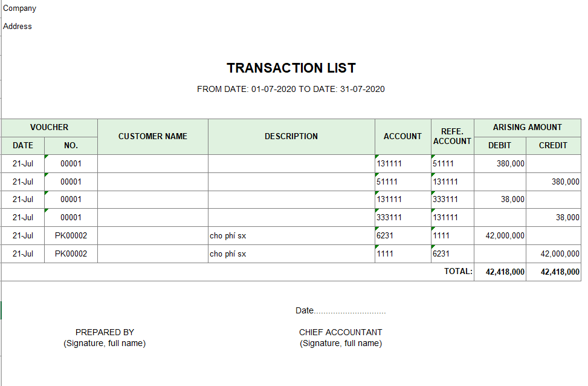Select the DESCRIPTION column header cell
588x386 pixels.
pyautogui.click(x=291, y=137)
